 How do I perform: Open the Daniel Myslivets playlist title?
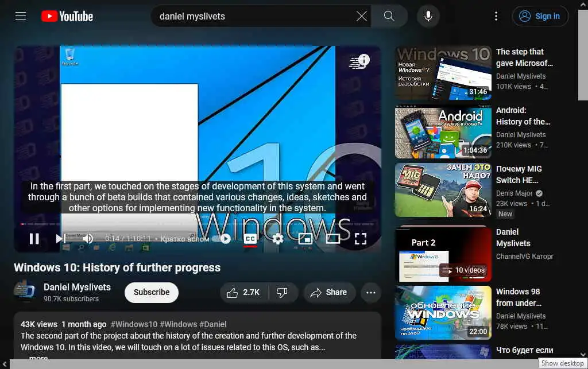(x=513, y=238)
